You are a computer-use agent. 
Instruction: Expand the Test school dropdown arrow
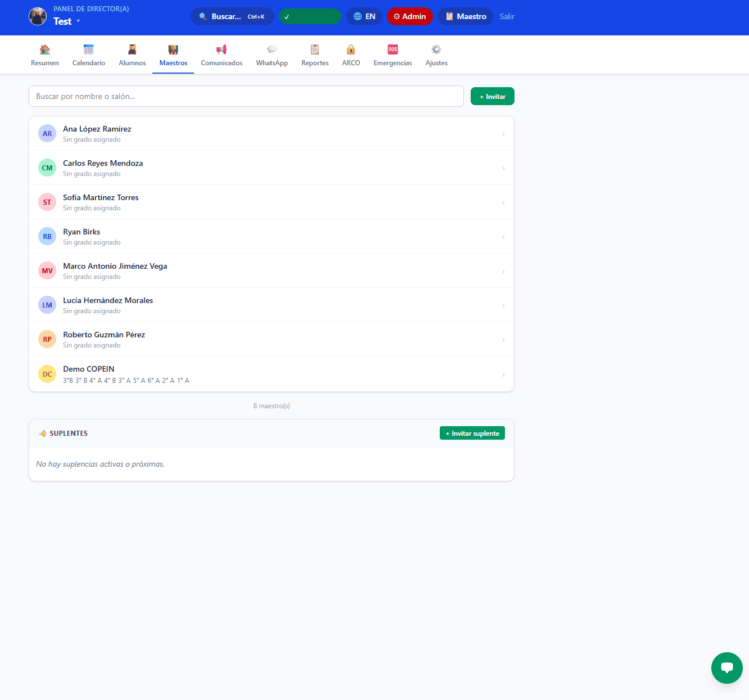click(78, 21)
